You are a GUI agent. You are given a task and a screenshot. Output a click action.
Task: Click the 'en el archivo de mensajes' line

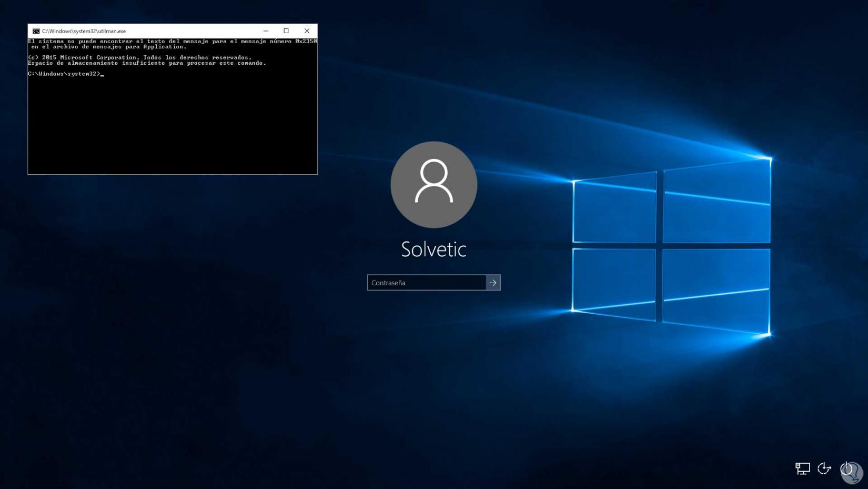[109, 47]
